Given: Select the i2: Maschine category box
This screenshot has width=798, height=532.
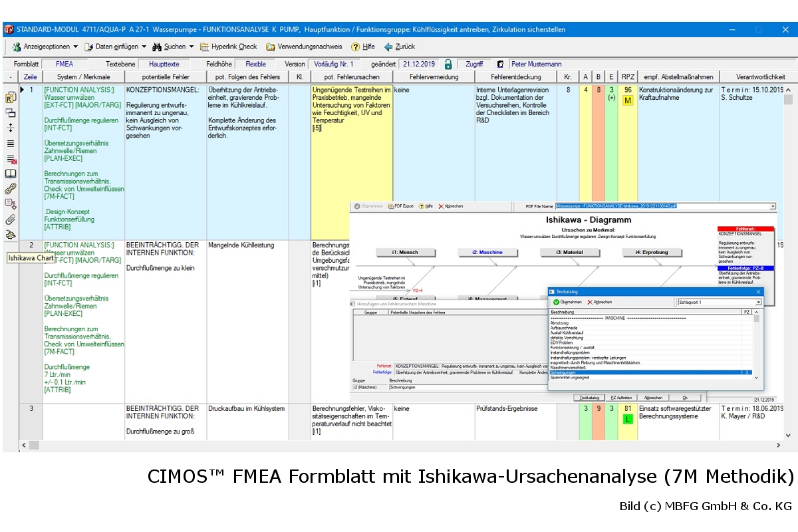Looking at the screenshot, I should [x=487, y=252].
